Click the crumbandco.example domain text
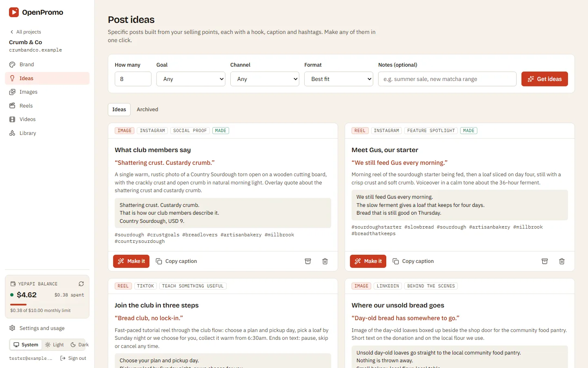The height and width of the screenshot is (368, 588). (x=36, y=50)
